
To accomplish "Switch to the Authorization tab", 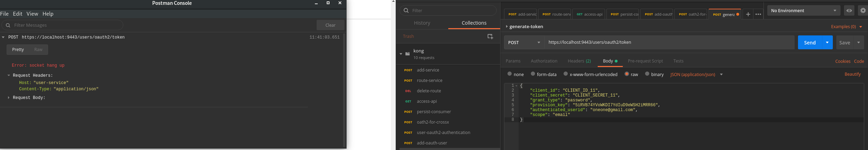I will 544,61.
